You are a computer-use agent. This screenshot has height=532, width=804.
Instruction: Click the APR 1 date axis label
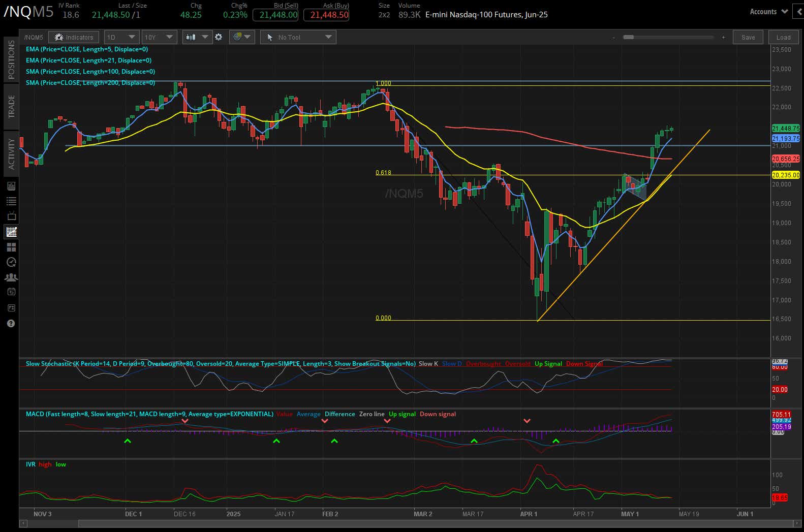[x=529, y=514]
